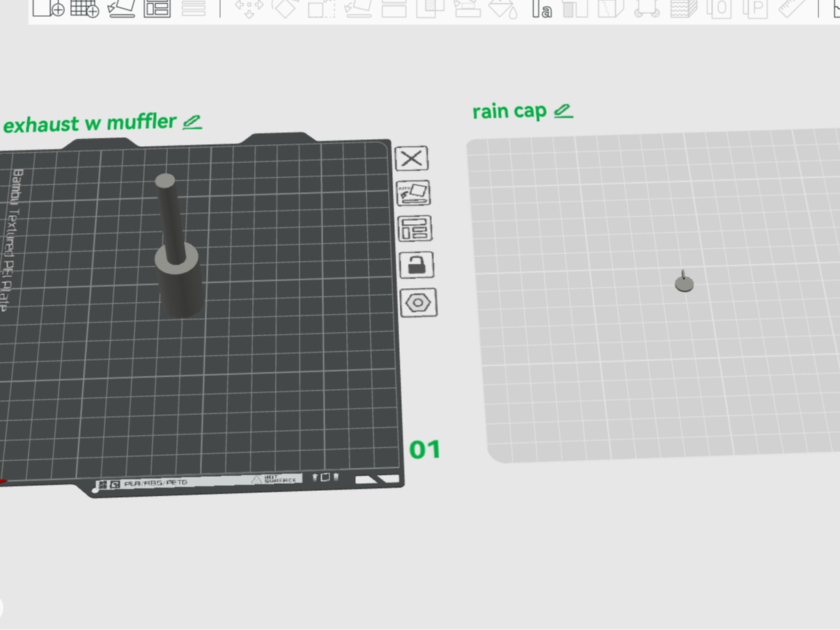
Task: Select the Measure ruler tool
Action: click(x=791, y=8)
